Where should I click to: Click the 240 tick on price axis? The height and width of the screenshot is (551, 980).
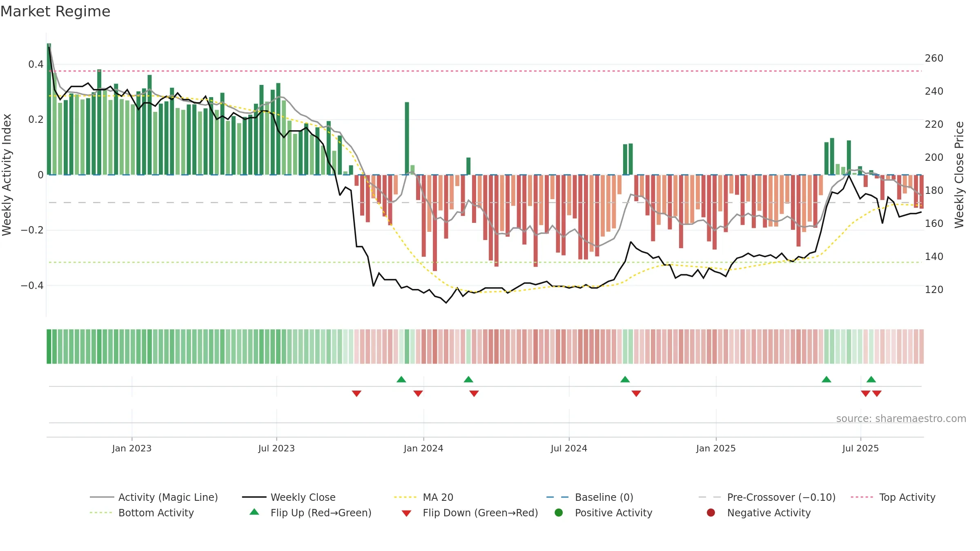(934, 91)
